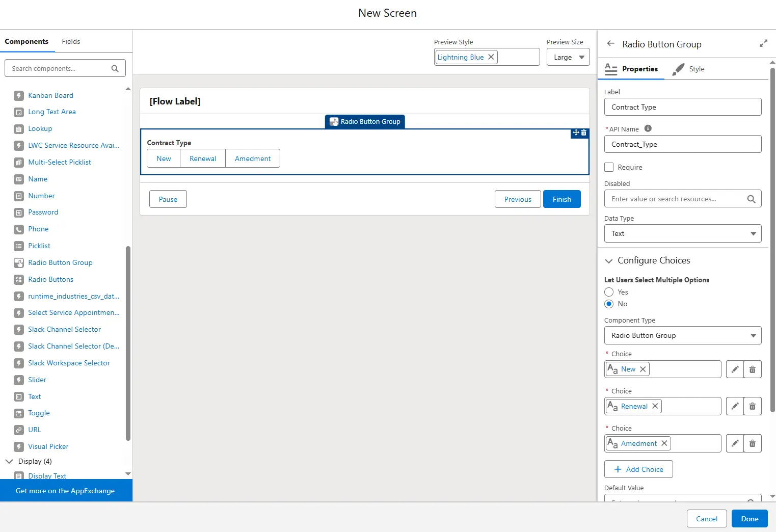
Task: Click the Previous button
Action: 518,199
